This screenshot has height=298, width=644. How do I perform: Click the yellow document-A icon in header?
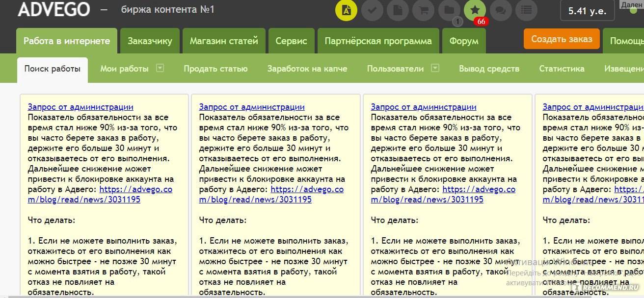[347, 10]
